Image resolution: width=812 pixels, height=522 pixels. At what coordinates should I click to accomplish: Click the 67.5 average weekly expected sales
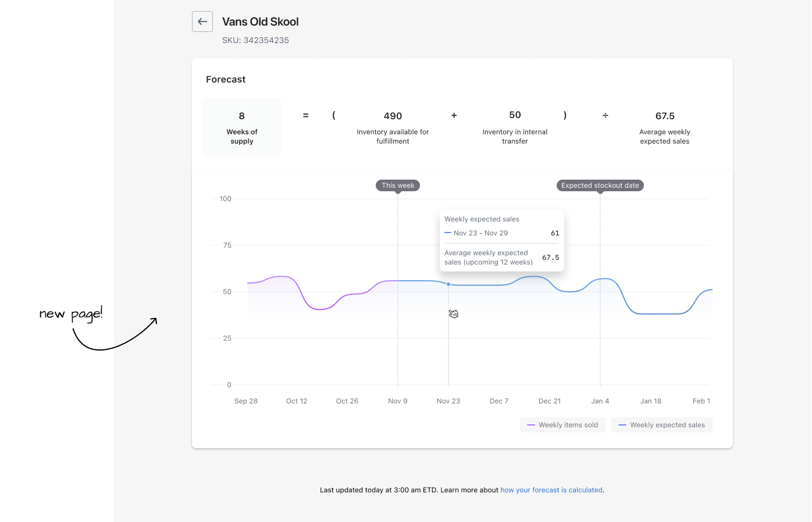(664, 116)
